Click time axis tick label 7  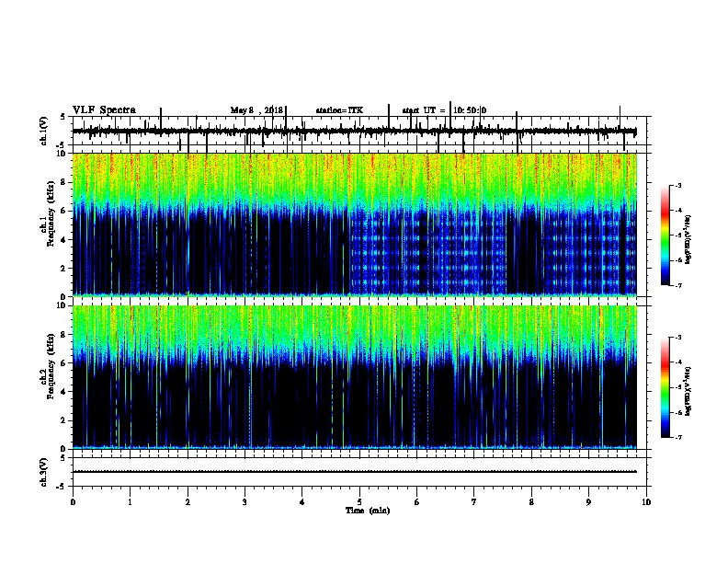[x=474, y=502]
